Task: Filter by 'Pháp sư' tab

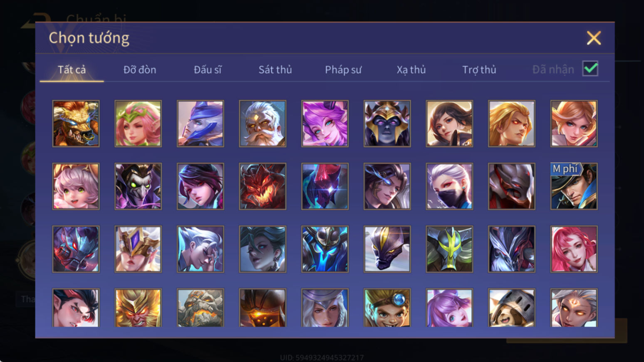Action: coord(343,69)
